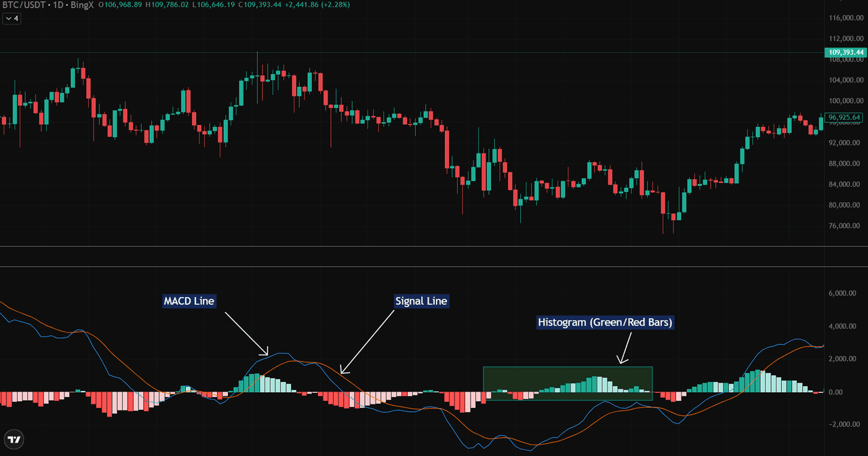Click the arrow pointing from MACD Line label
Screen dimensions: 868x456
pos(247,333)
